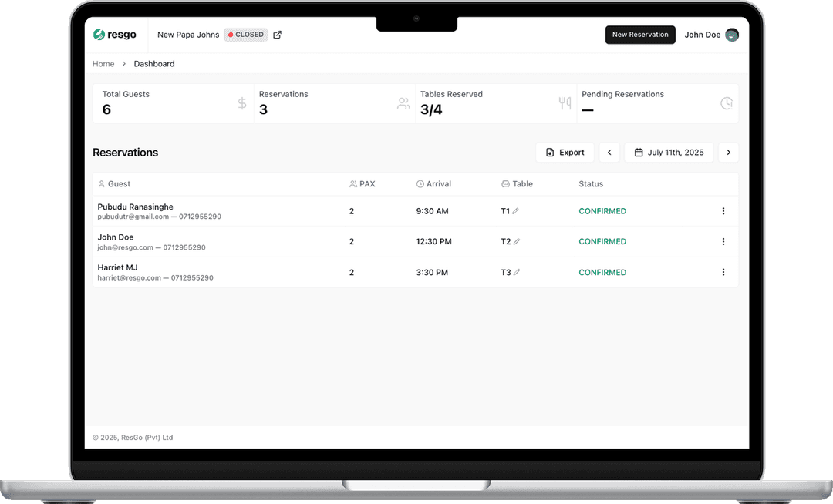Go to next date with right chevron

coord(728,153)
